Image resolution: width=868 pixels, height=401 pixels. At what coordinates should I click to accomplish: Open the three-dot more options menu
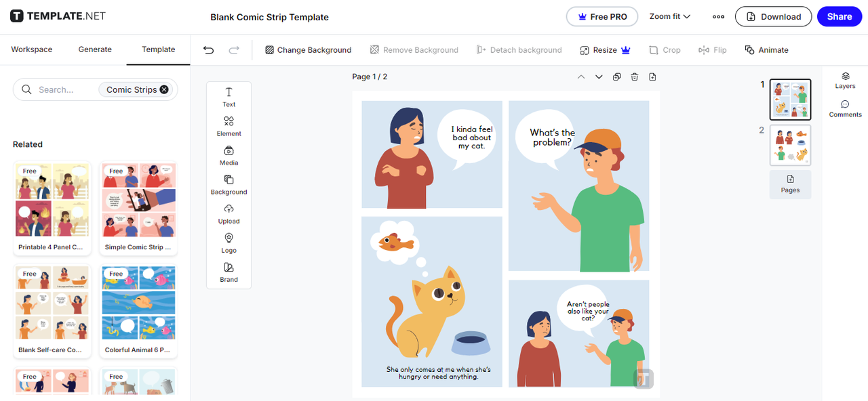pyautogui.click(x=719, y=17)
